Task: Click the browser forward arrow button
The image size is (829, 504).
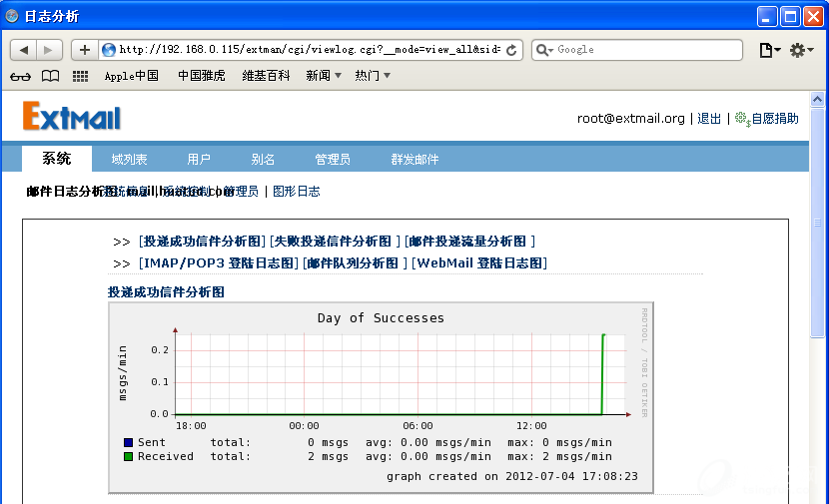Action: pyautogui.click(x=50, y=50)
